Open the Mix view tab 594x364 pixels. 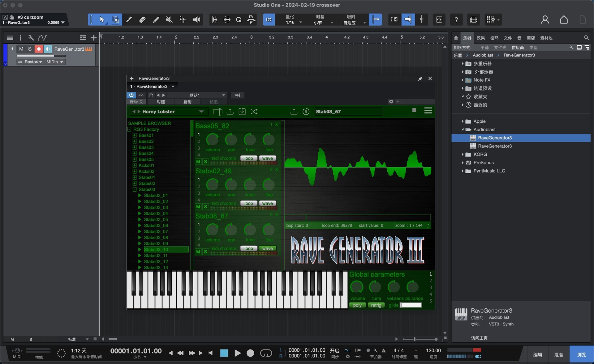click(x=558, y=355)
